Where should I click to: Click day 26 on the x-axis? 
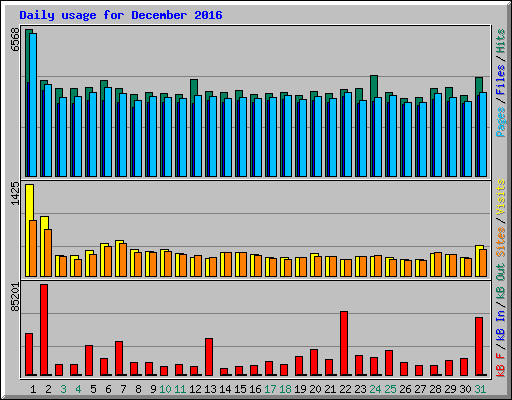[x=405, y=389]
